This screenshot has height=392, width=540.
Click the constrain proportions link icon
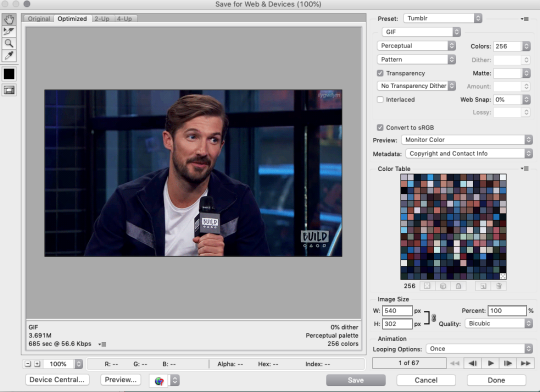point(434,318)
